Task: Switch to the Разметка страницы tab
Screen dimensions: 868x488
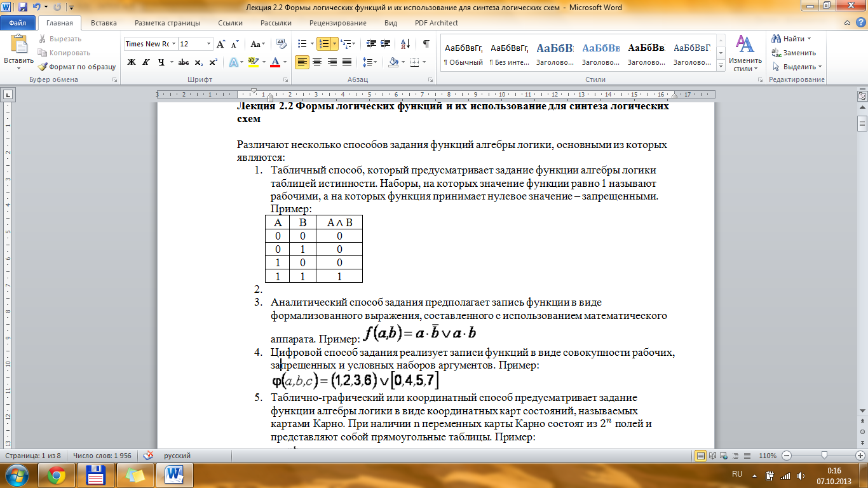Action: pos(167,23)
